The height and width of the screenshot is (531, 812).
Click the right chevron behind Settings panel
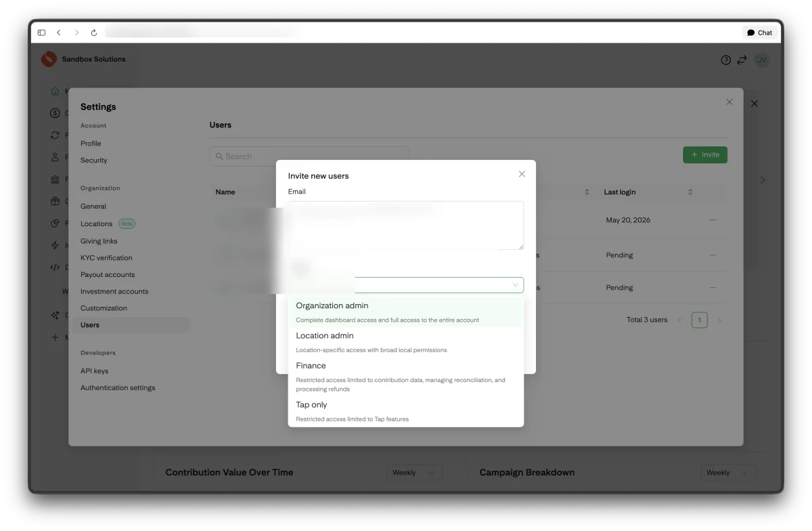coord(763,181)
